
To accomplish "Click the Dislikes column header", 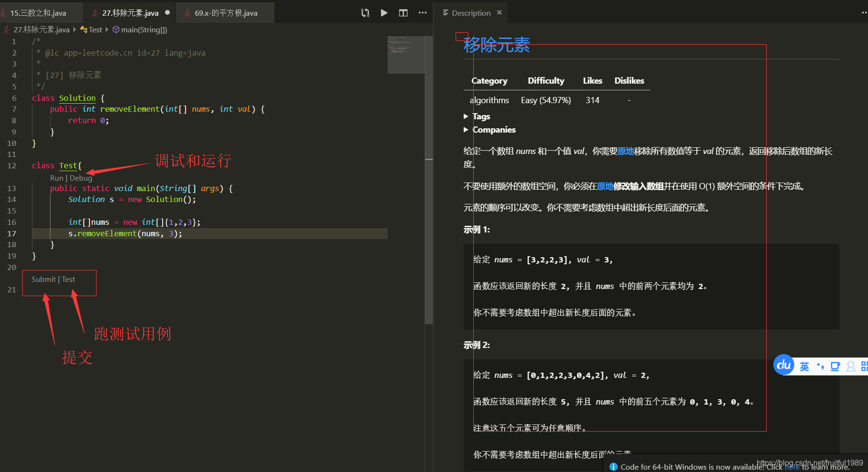I will (629, 81).
